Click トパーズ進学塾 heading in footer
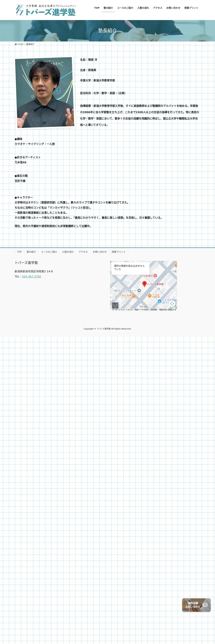 tap(26, 263)
